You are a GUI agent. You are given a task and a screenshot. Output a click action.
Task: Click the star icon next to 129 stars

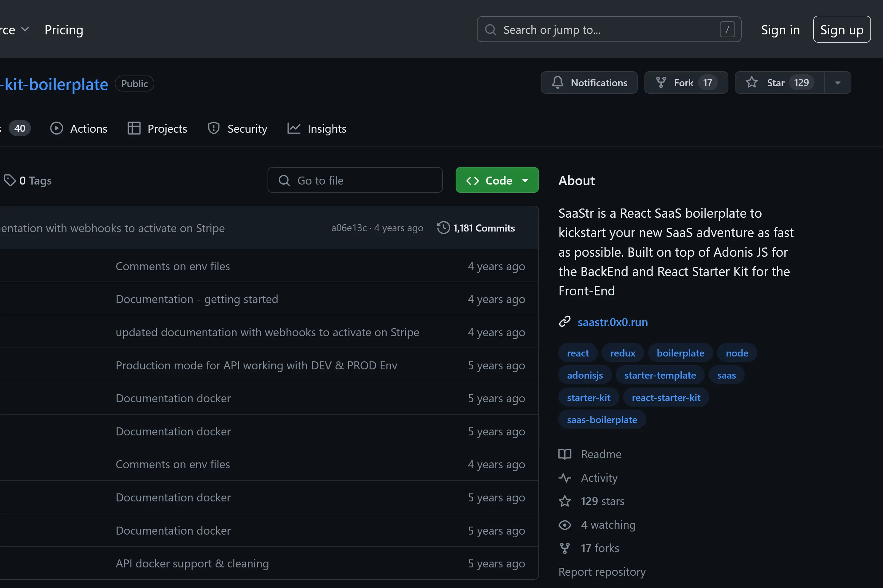[x=565, y=501]
